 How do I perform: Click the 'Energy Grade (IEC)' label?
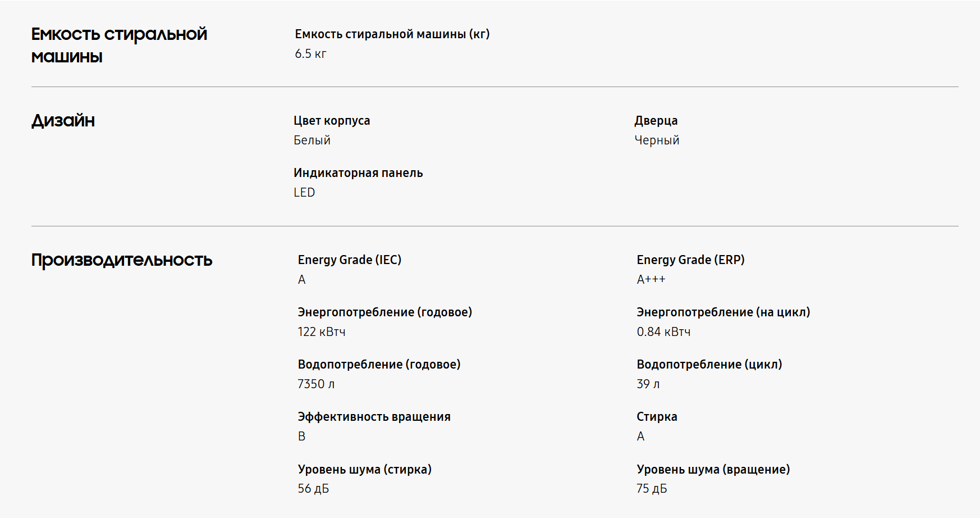tap(349, 260)
